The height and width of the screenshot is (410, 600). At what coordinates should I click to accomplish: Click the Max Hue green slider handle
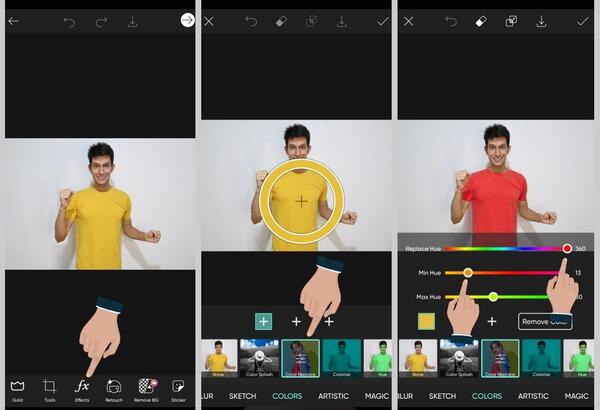pyautogui.click(x=493, y=297)
